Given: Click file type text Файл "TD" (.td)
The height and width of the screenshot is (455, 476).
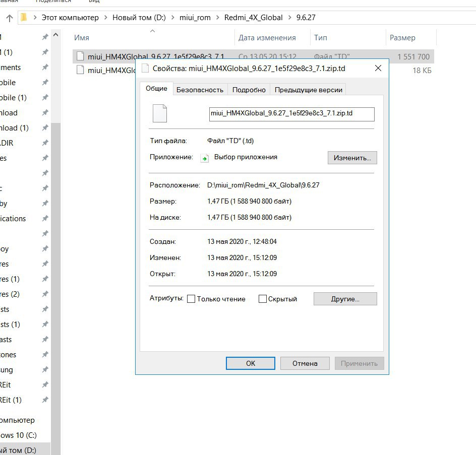Looking at the screenshot, I should coord(230,141).
